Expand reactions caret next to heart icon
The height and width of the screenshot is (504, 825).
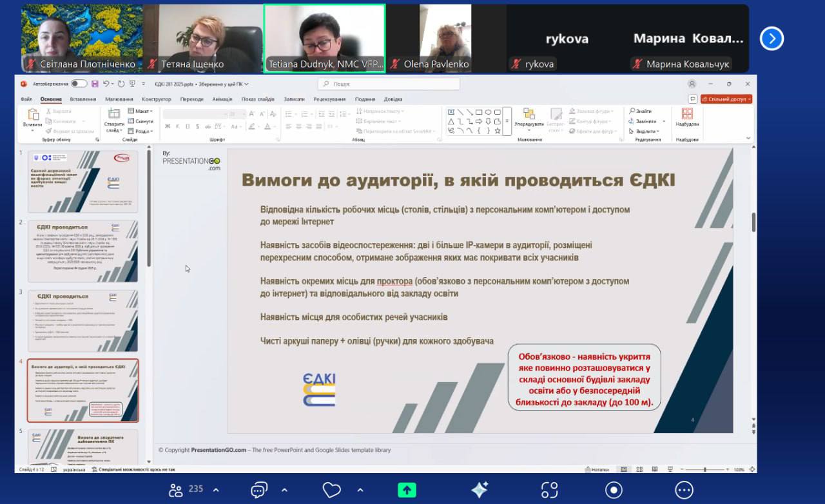coord(360,490)
